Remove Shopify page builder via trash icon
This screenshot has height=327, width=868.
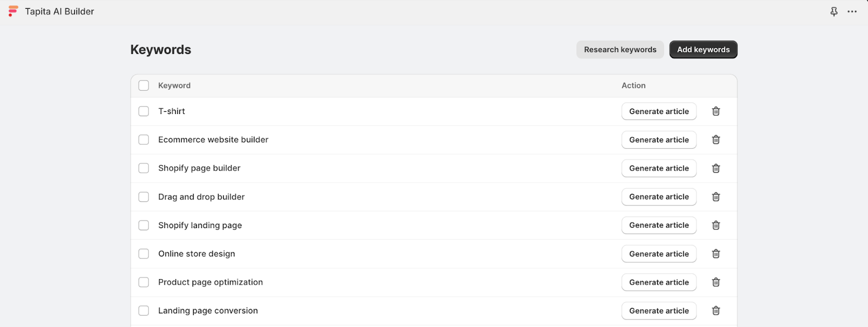[x=716, y=168]
